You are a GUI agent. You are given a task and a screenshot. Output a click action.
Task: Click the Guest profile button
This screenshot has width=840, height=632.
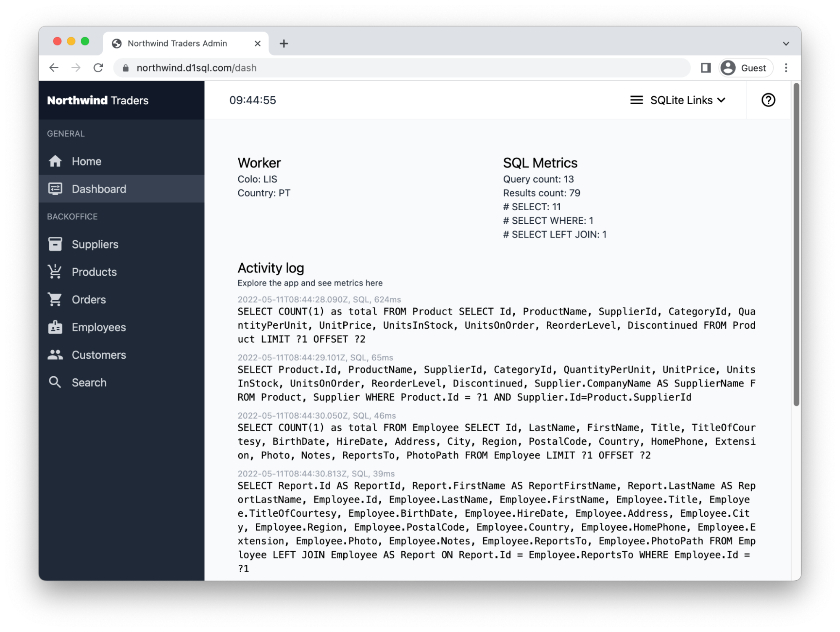[x=745, y=68]
